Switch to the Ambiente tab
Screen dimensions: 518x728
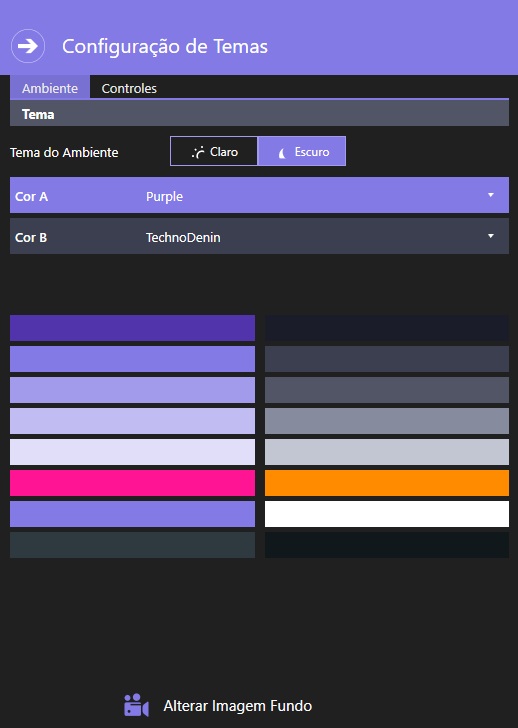click(50, 88)
